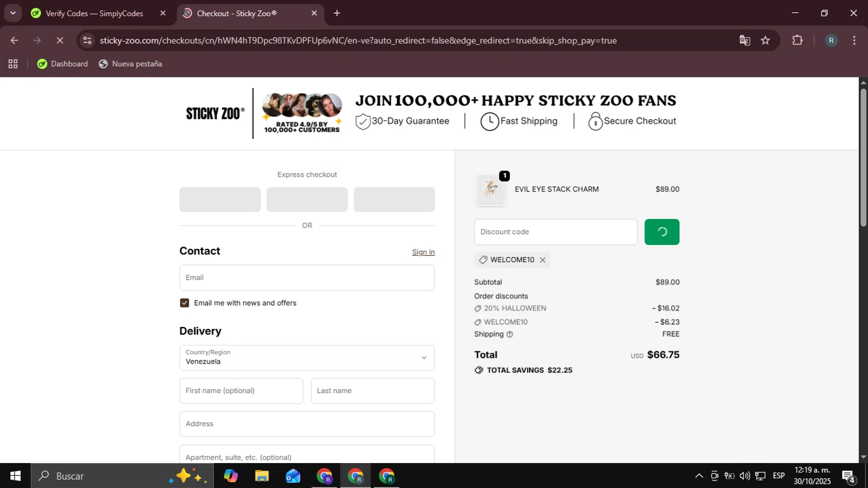
Task: Click the Fast Shipping clock icon
Action: (490, 122)
